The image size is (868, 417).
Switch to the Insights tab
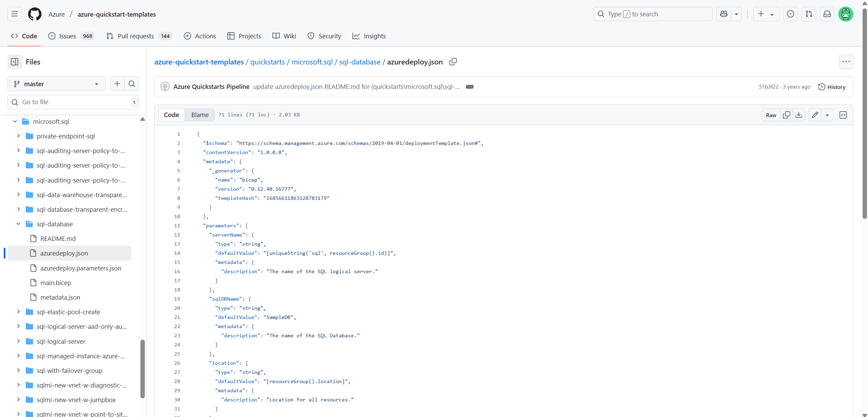point(369,36)
